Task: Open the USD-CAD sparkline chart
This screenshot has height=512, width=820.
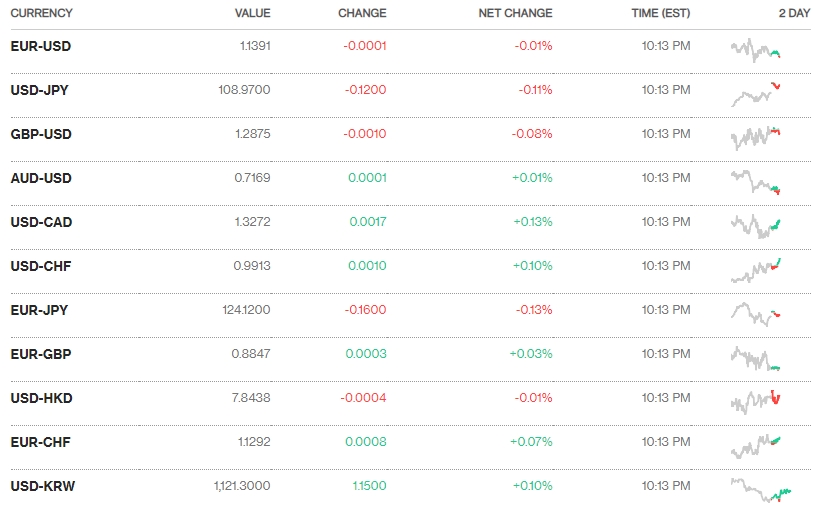Action: [756, 225]
